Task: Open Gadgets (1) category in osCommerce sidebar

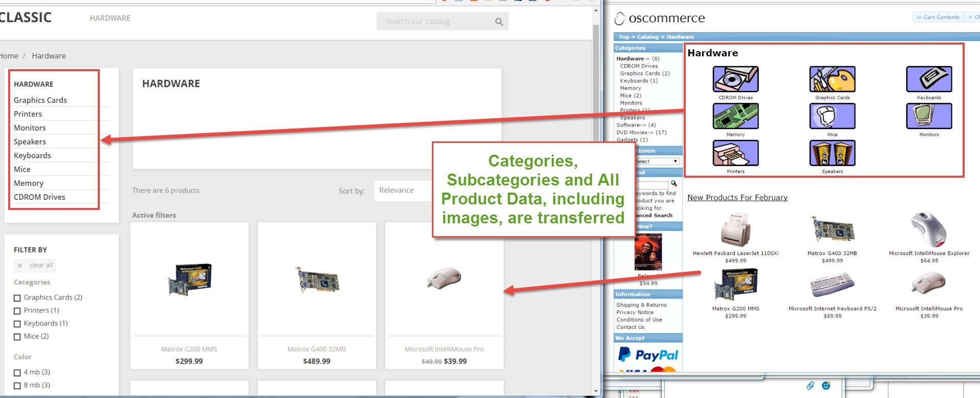Action: pyautogui.click(x=632, y=139)
